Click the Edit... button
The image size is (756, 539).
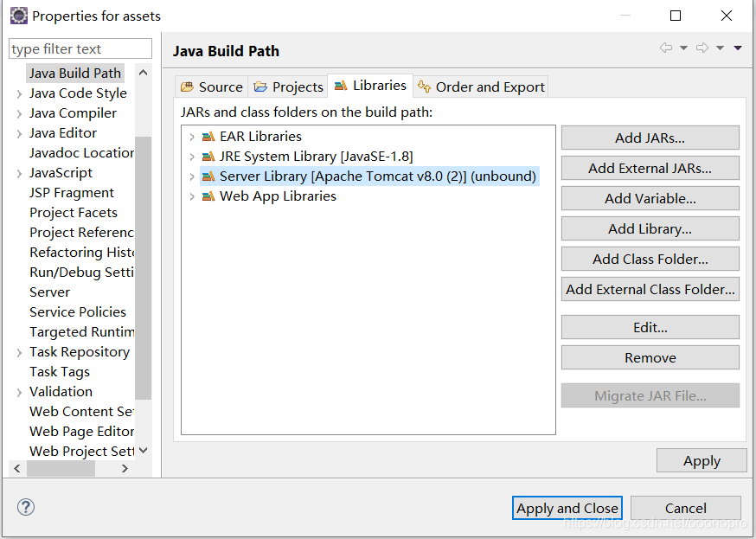[650, 327]
